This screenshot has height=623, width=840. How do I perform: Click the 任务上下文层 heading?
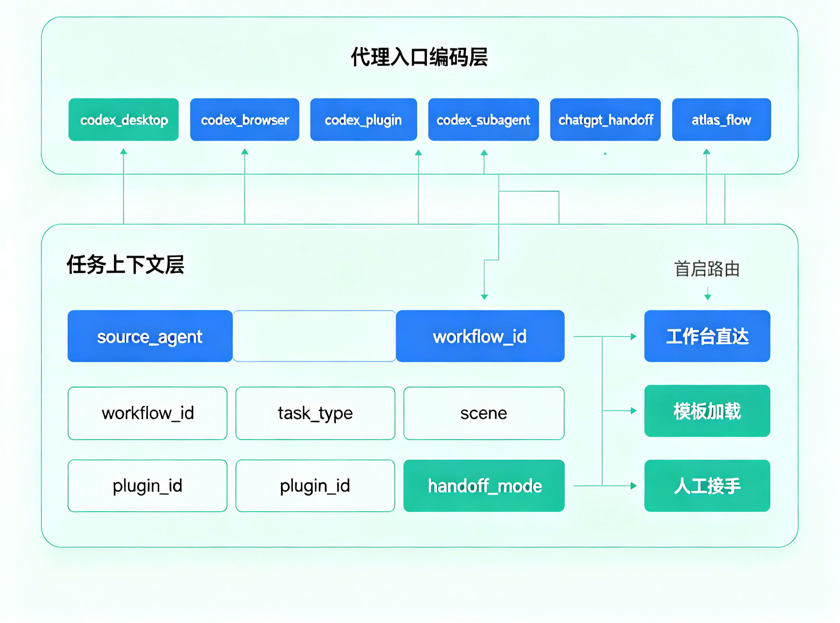click(126, 265)
